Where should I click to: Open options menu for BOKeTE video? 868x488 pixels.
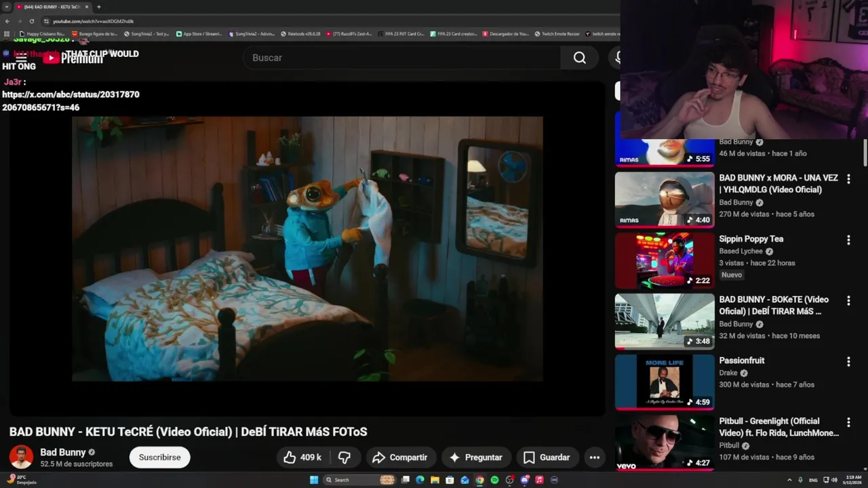[848, 301]
